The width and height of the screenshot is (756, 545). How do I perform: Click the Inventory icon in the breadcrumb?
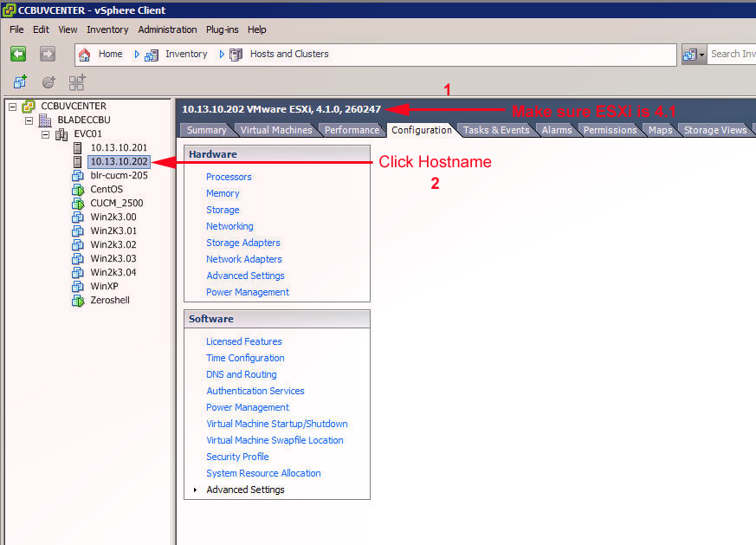coord(152,55)
